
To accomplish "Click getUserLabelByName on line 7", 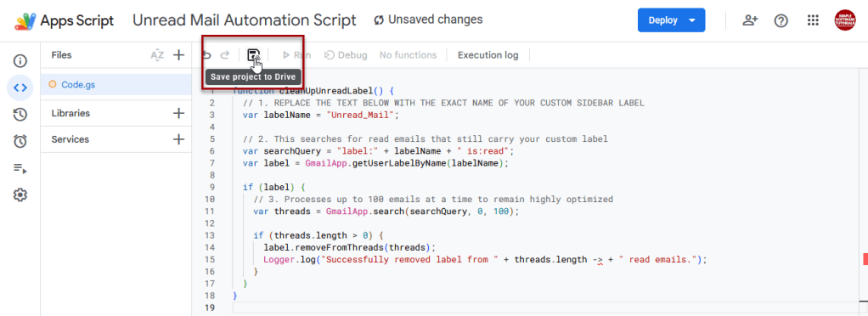I will pyautogui.click(x=400, y=164).
